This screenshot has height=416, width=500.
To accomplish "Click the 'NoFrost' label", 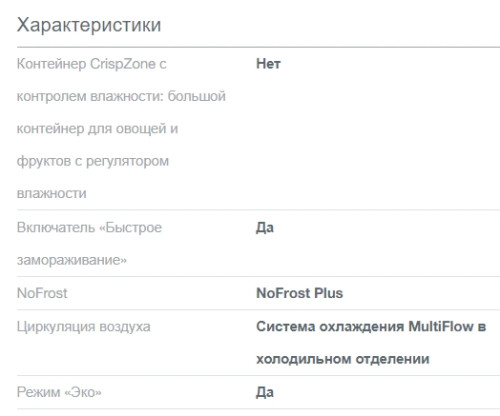I will tap(42, 293).
